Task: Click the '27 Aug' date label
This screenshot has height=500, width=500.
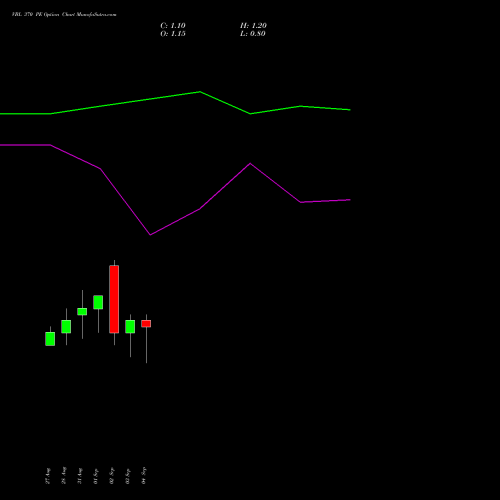Action: click(48, 476)
